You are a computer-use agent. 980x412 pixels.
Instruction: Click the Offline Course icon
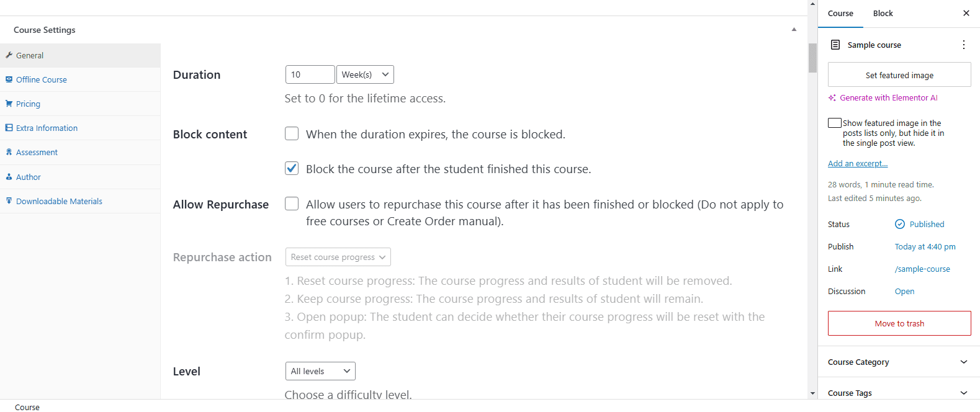tap(9, 79)
